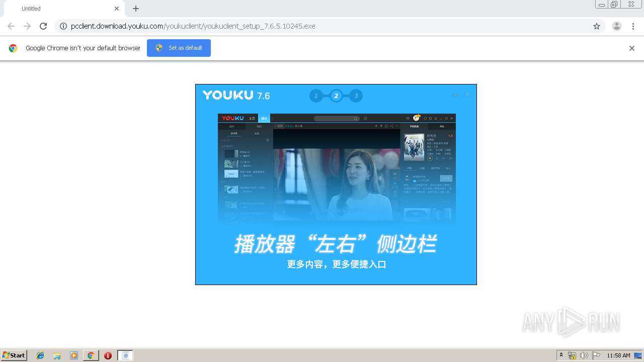Image resolution: width=644 pixels, height=362 pixels.
Task: Go forward to the next page
Action: (27, 26)
